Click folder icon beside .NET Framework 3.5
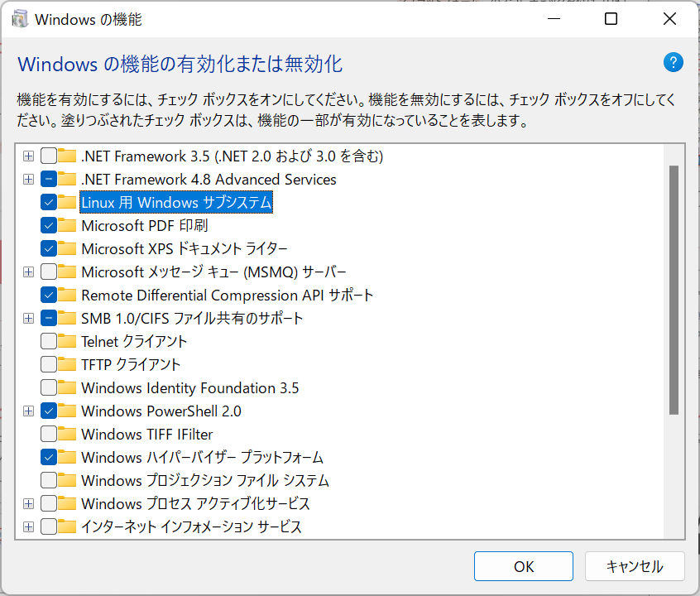Viewport: 700px width, 596px height. [x=67, y=156]
